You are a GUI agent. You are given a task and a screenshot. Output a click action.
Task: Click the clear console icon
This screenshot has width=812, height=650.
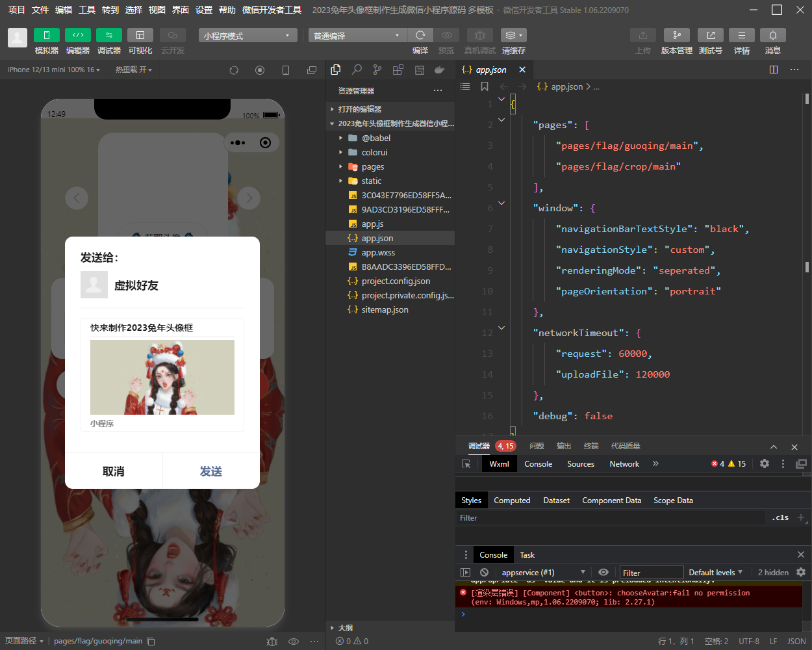[x=484, y=572]
